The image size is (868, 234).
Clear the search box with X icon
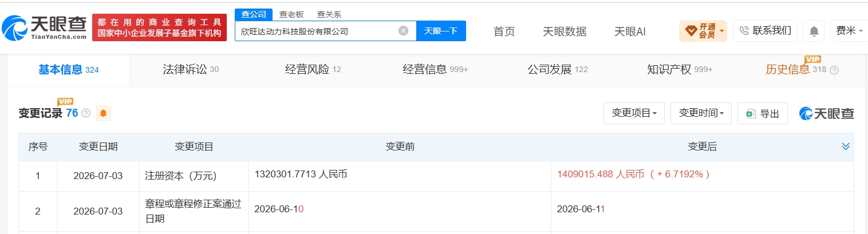tap(403, 31)
